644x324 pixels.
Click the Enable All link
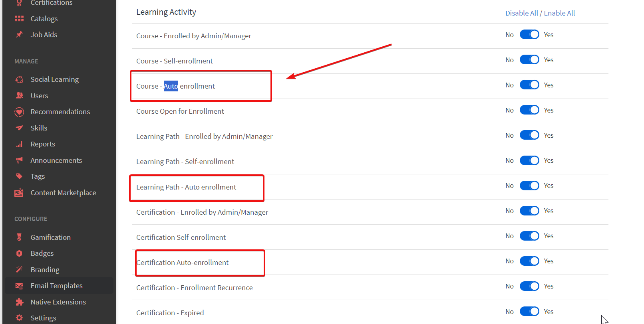(x=559, y=13)
